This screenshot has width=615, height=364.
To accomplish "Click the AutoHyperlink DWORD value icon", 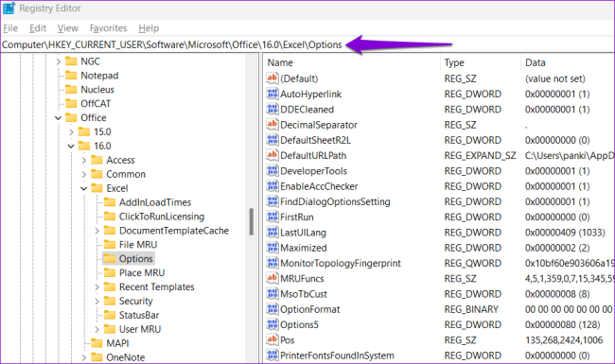I will tap(272, 94).
